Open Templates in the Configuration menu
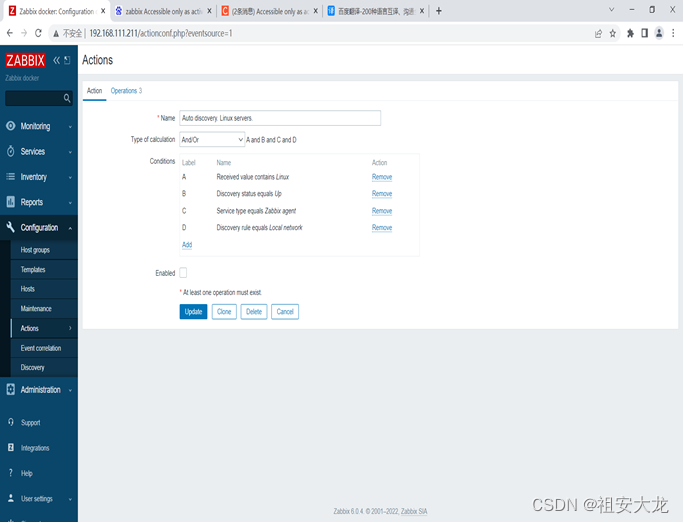This screenshot has height=523, width=684. (x=33, y=270)
